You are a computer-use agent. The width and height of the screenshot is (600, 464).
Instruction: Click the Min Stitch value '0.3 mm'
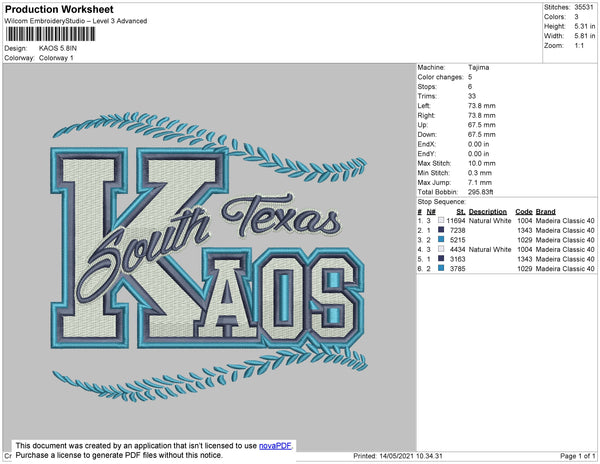pos(480,173)
